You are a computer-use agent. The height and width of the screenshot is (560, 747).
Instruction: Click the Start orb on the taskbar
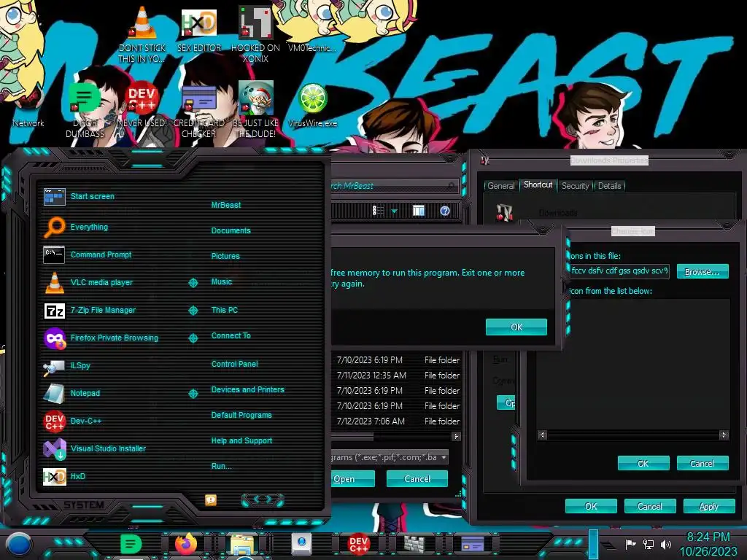pyautogui.click(x=18, y=544)
